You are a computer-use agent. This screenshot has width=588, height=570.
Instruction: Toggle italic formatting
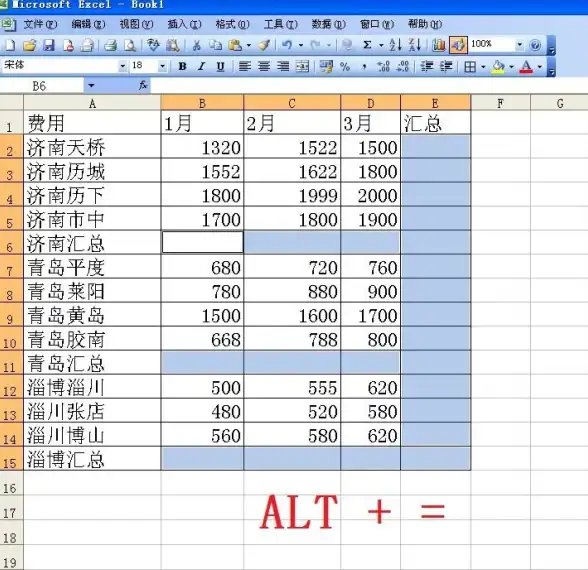(201, 67)
